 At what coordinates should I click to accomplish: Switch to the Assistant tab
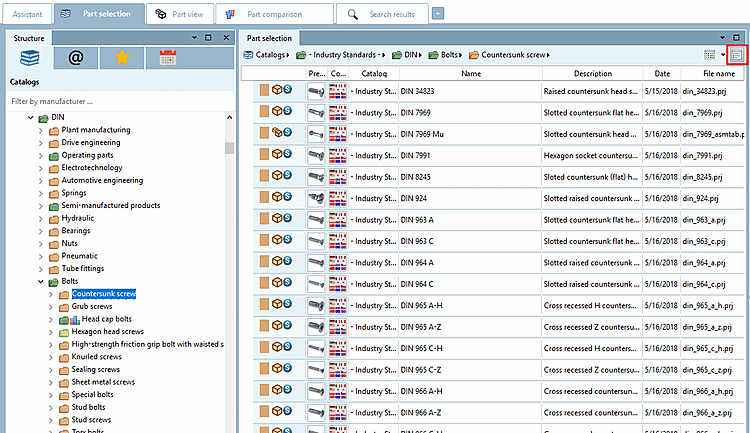pyautogui.click(x=27, y=14)
